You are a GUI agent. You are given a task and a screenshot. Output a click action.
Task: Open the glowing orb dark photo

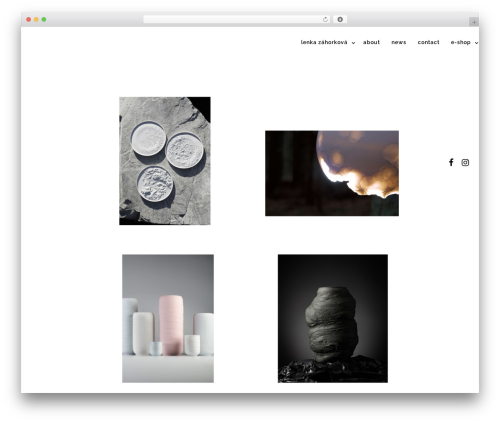(x=332, y=173)
